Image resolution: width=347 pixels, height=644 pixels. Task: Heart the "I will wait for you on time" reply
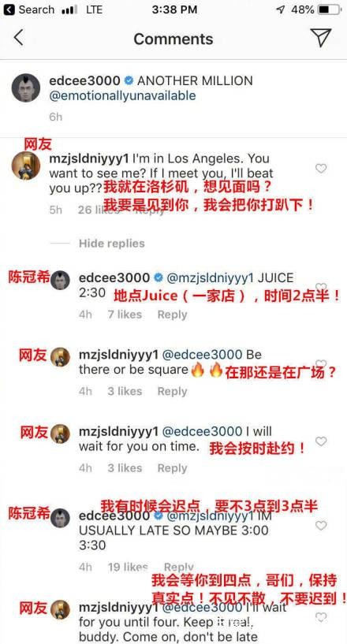[321, 441]
